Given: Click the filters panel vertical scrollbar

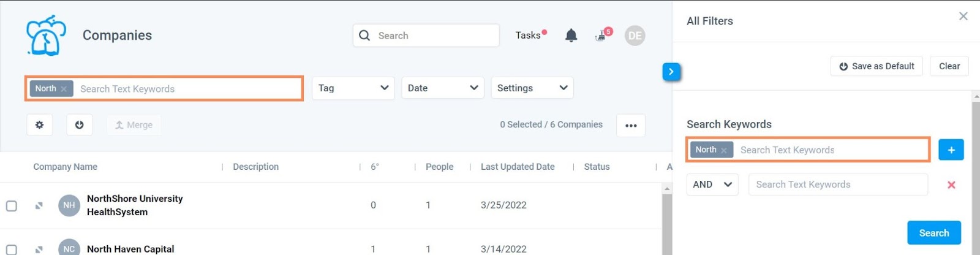Looking at the screenshot, I should coord(975,178).
